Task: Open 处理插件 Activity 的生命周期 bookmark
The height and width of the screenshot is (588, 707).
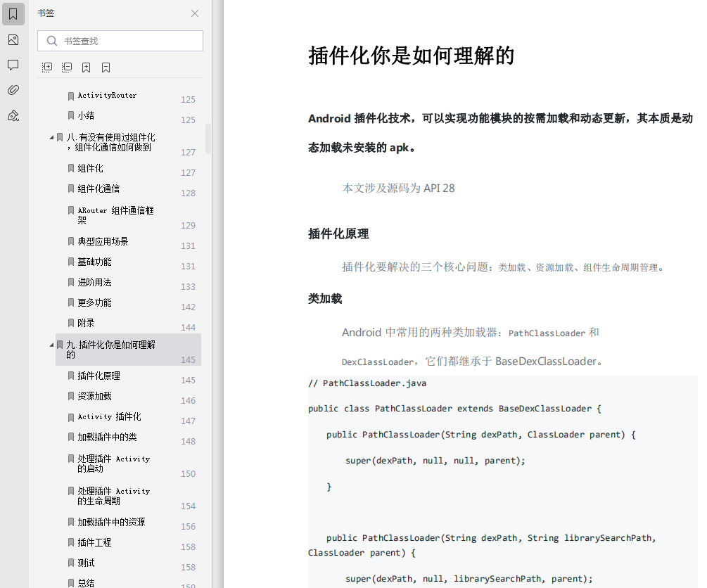Action: [114, 496]
